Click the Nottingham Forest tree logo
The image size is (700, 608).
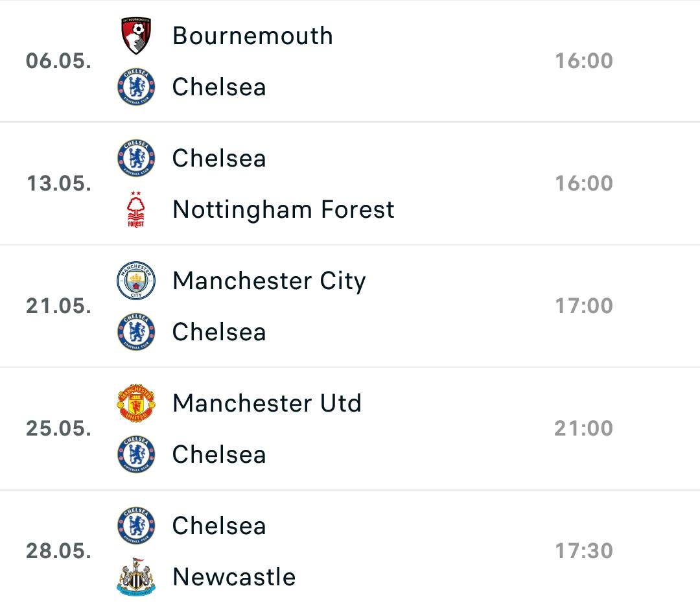[x=135, y=209]
